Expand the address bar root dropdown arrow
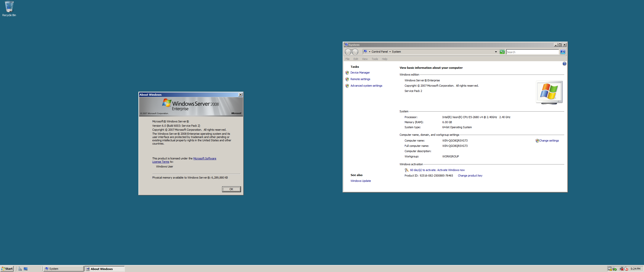 pos(370,52)
